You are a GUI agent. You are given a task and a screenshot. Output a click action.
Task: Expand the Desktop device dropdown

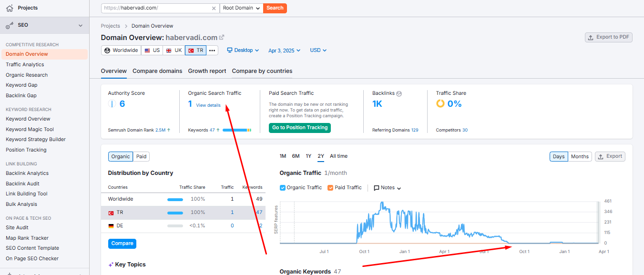point(243,50)
